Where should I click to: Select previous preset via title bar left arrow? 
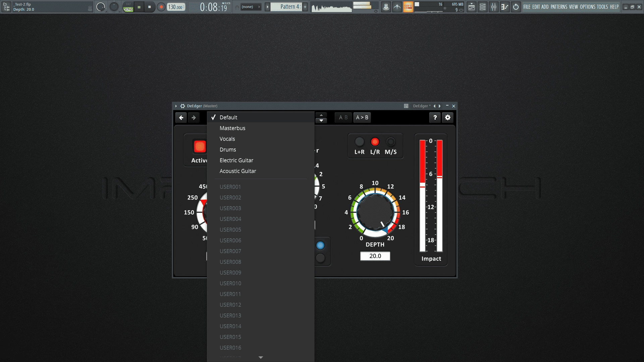click(434, 106)
